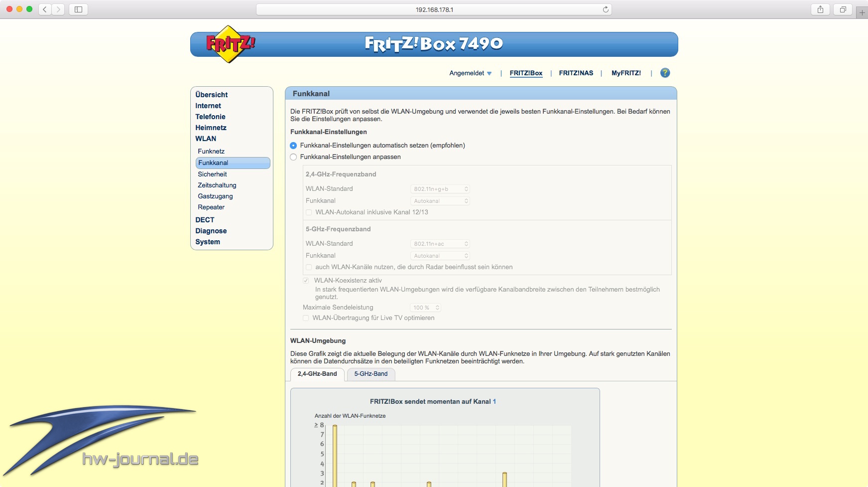Open 5-GHz Funkkanal Autokanal dropdown
The width and height of the screenshot is (868, 487).
point(440,256)
